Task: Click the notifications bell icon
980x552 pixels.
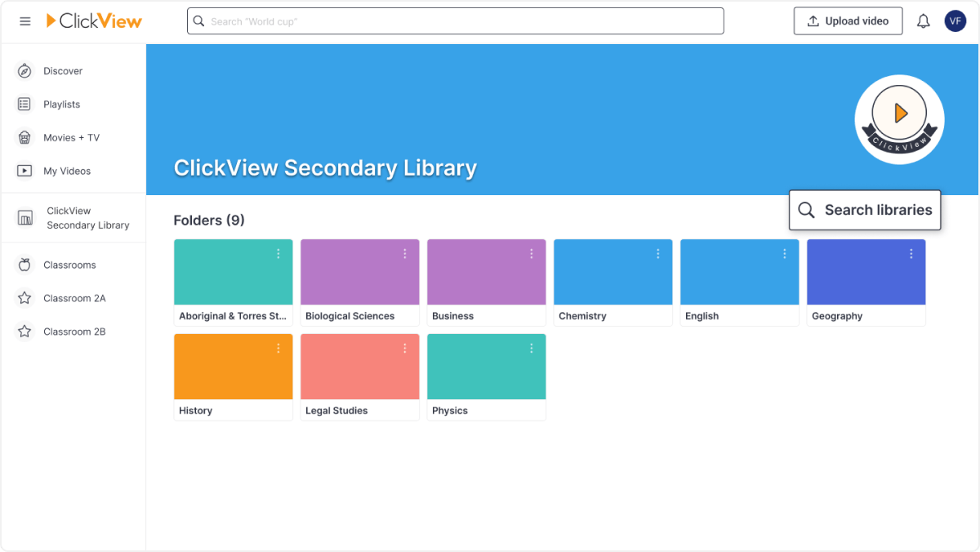Action: click(923, 21)
